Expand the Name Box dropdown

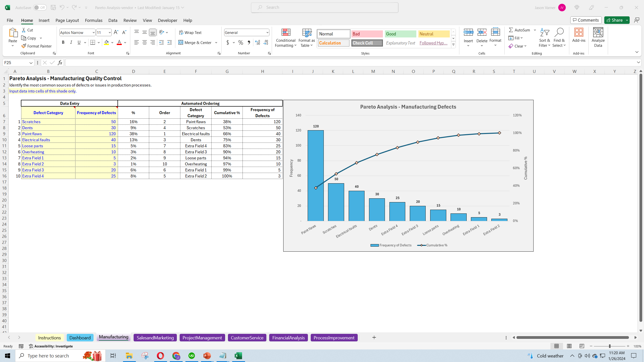[x=31, y=63]
